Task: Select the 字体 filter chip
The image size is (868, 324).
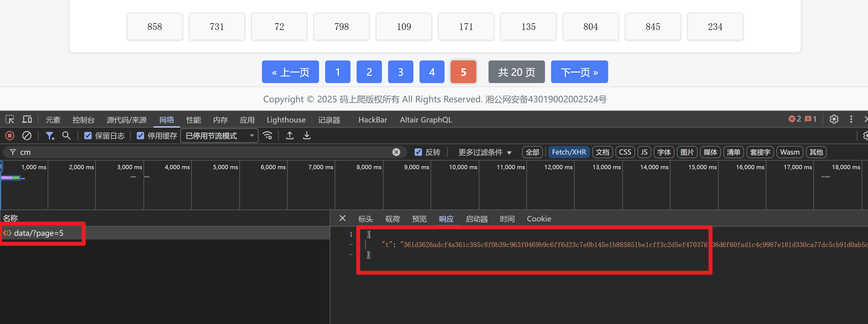Action: (664, 152)
